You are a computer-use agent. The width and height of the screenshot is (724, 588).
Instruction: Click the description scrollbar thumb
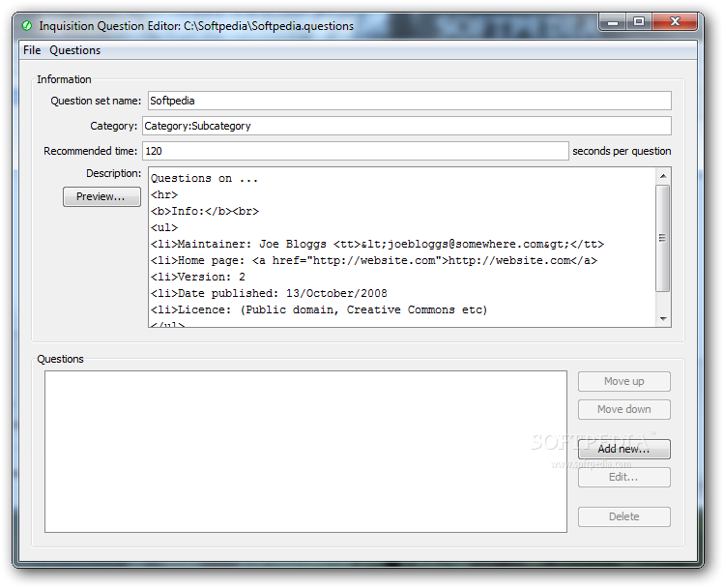[x=663, y=238]
